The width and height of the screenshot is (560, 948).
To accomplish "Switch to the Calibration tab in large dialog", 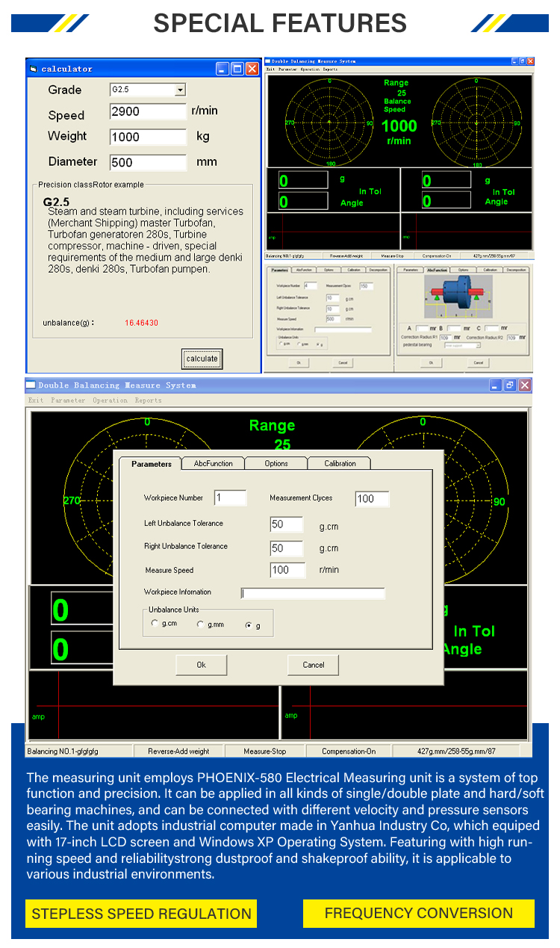I will pos(340,463).
